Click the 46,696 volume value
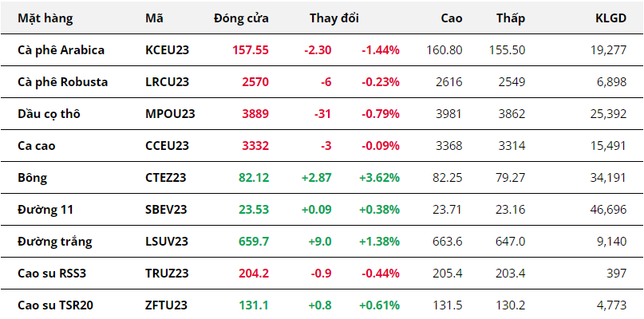 pyautogui.click(x=606, y=209)
